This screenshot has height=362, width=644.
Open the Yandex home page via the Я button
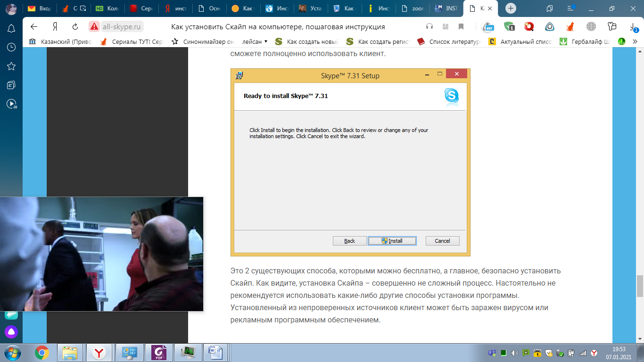pos(55,26)
